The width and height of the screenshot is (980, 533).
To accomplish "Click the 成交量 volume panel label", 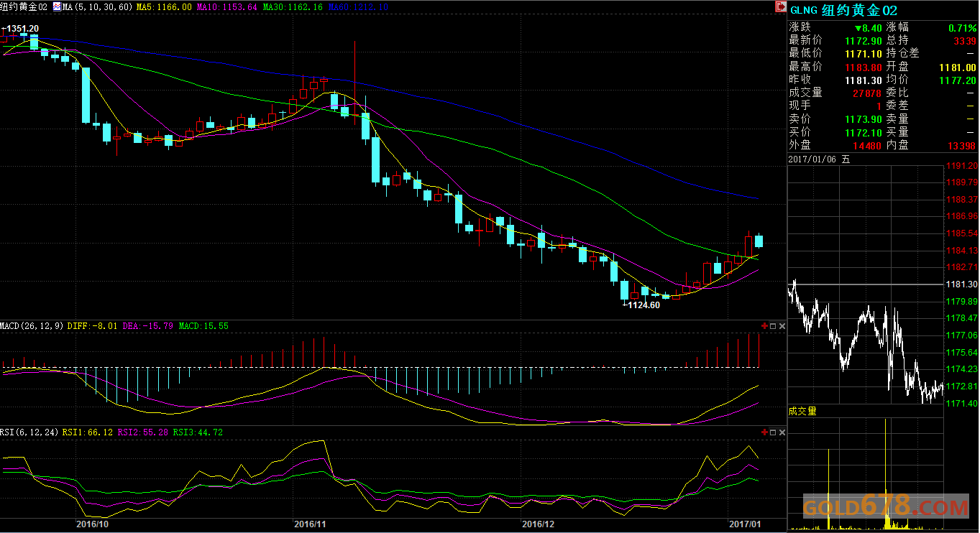I will click(802, 412).
